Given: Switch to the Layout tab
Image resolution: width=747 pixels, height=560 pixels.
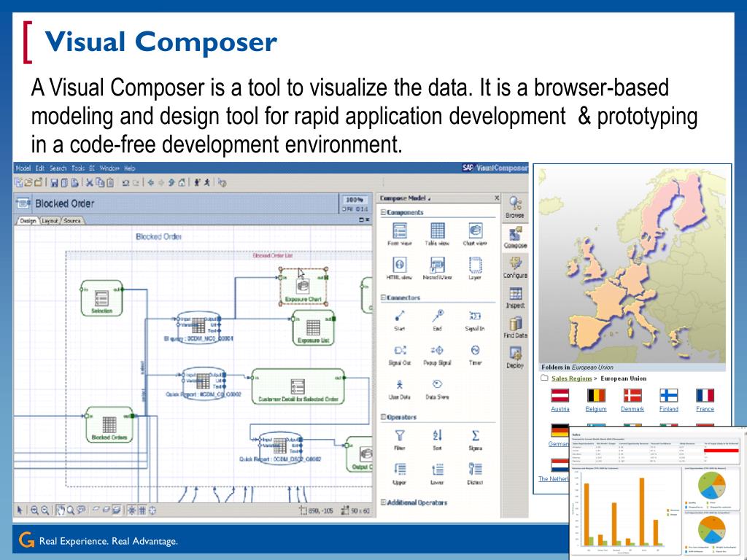Looking at the screenshot, I should point(50,221).
